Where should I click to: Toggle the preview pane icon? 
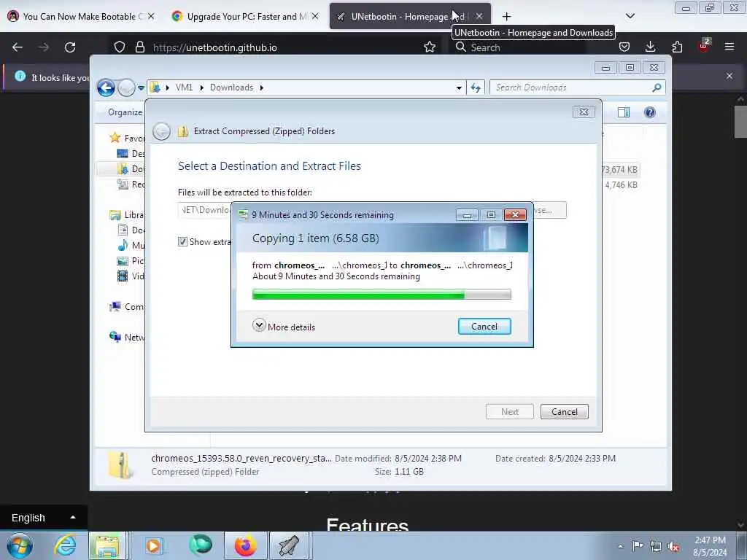624,112
